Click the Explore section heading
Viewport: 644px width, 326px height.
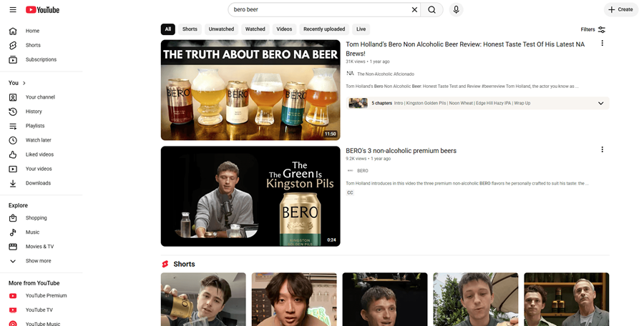(x=18, y=205)
